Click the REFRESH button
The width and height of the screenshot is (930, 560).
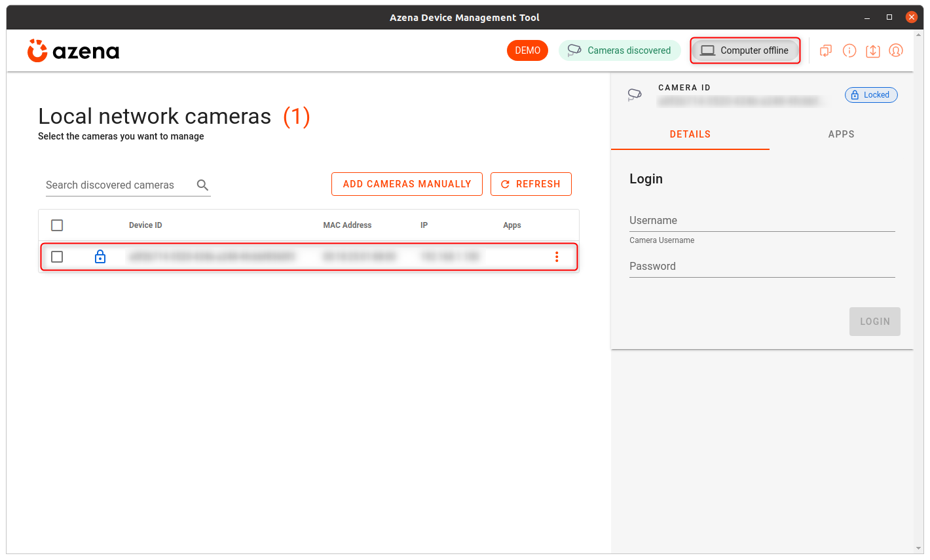(x=531, y=184)
